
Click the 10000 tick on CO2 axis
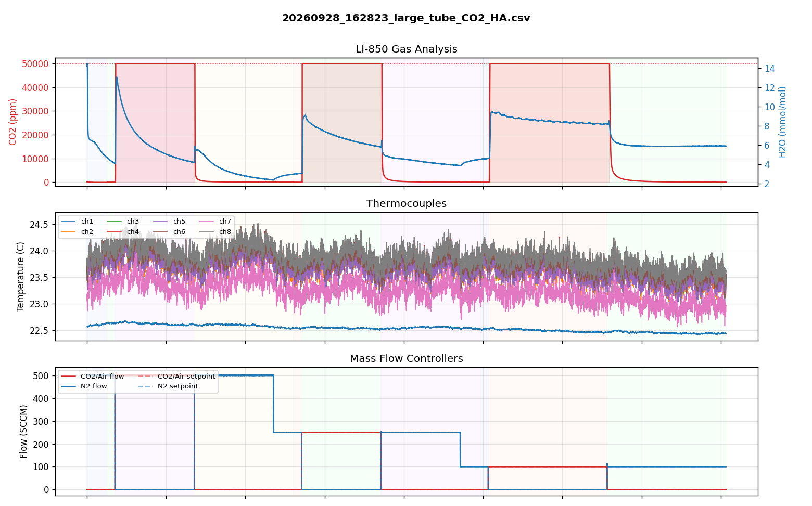tap(36, 159)
